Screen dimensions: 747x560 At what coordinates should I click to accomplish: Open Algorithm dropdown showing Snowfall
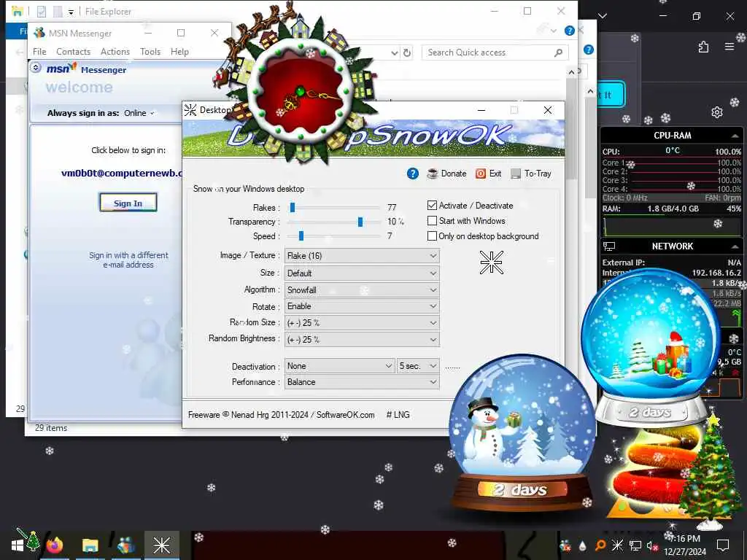coord(362,290)
